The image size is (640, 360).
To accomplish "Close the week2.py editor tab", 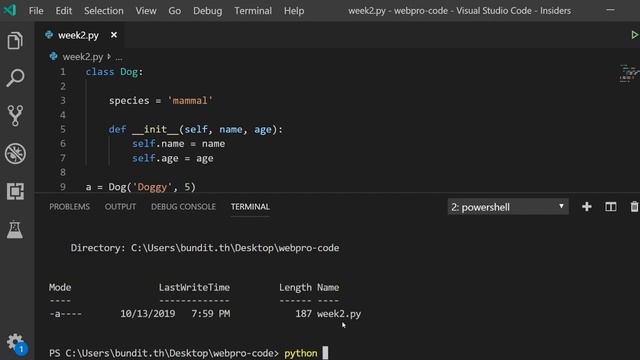I will click(114, 35).
